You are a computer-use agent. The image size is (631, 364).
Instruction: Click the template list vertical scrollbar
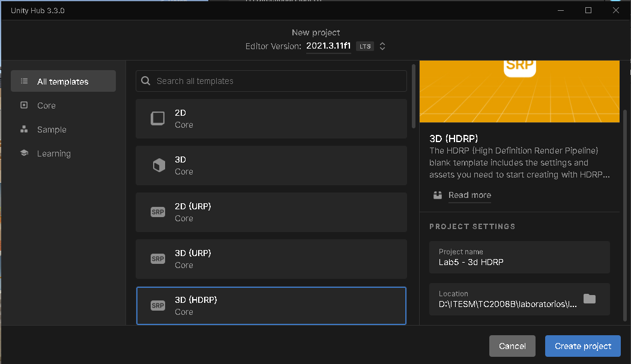(x=413, y=96)
